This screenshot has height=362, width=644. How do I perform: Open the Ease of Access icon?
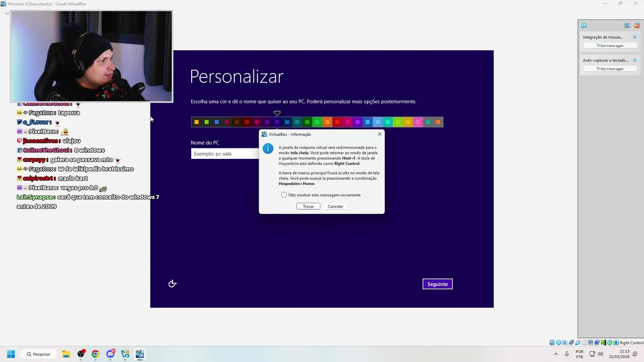(x=172, y=284)
